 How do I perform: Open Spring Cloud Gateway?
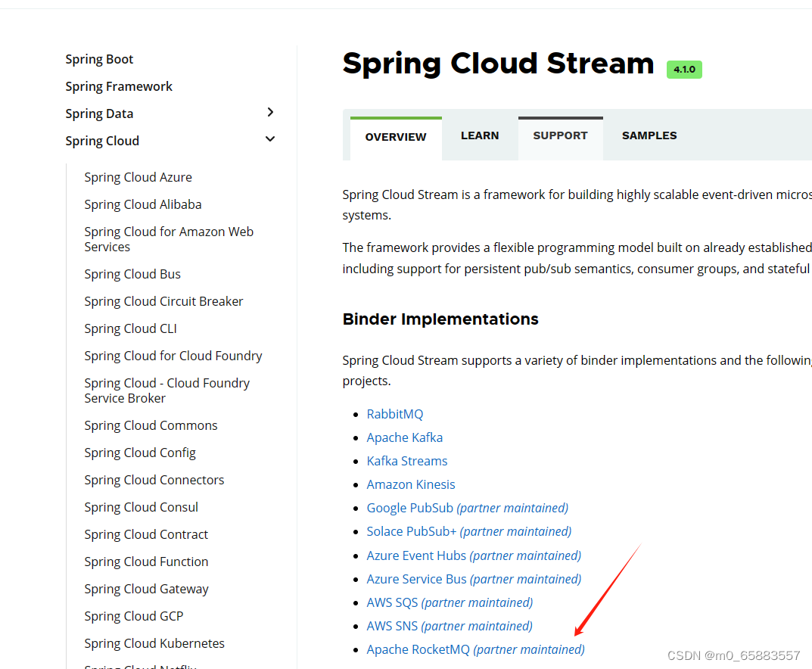(147, 590)
